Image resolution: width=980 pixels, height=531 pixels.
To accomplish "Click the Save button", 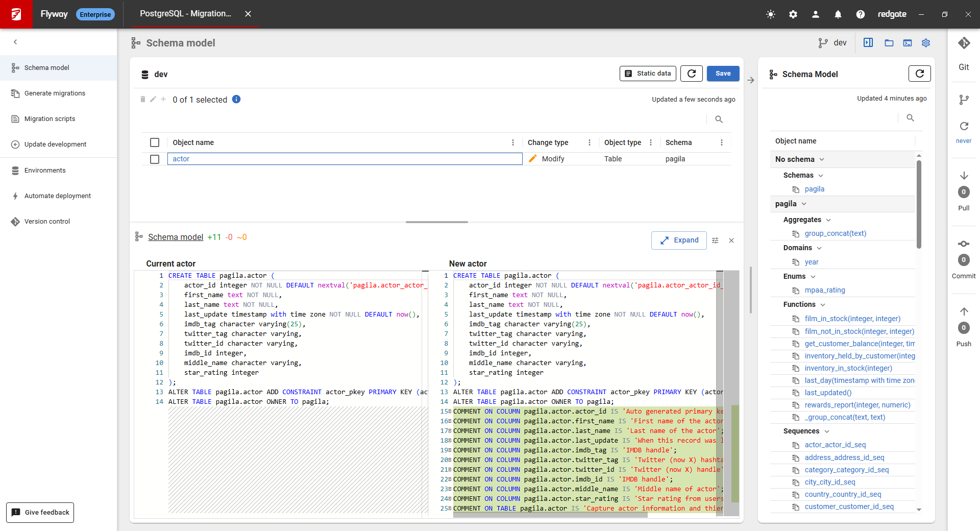I will point(722,74).
